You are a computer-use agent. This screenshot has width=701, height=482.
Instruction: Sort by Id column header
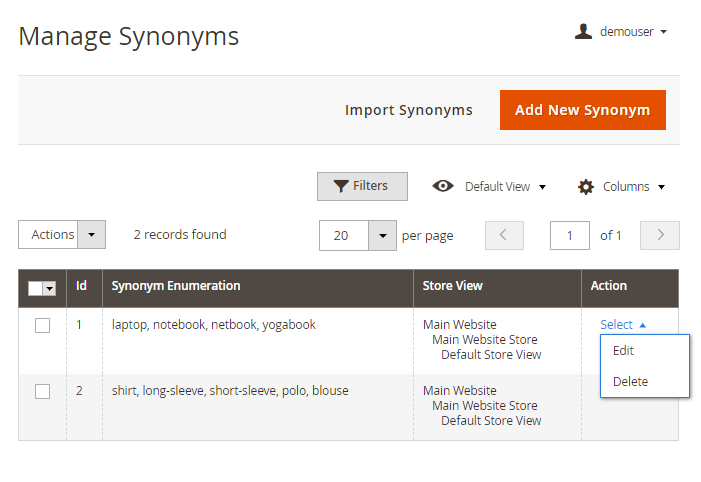coord(81,286)
